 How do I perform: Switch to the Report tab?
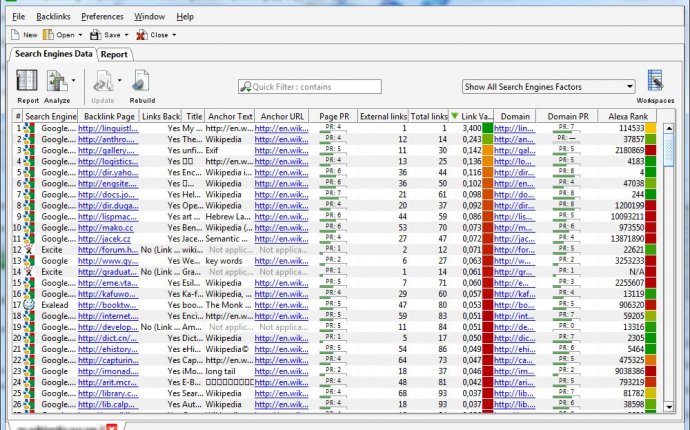(114, 55)
